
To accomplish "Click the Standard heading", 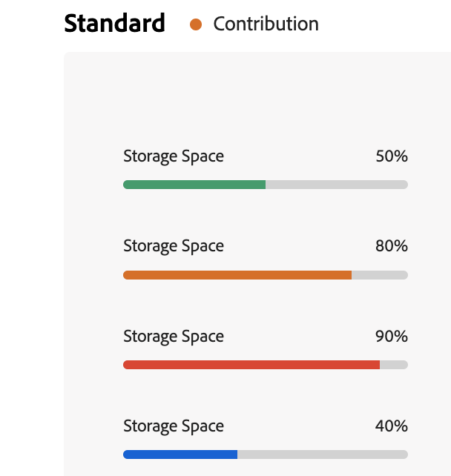I will [114, 23].
